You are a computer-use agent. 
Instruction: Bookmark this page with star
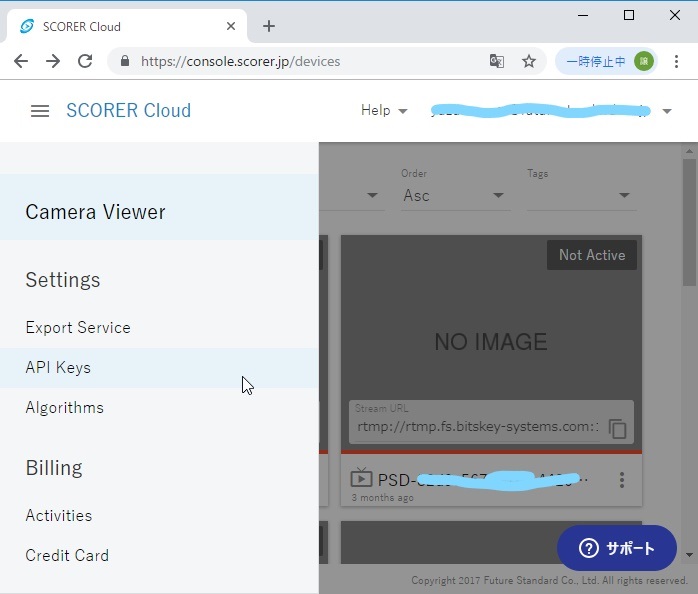(x=529, y=61)
